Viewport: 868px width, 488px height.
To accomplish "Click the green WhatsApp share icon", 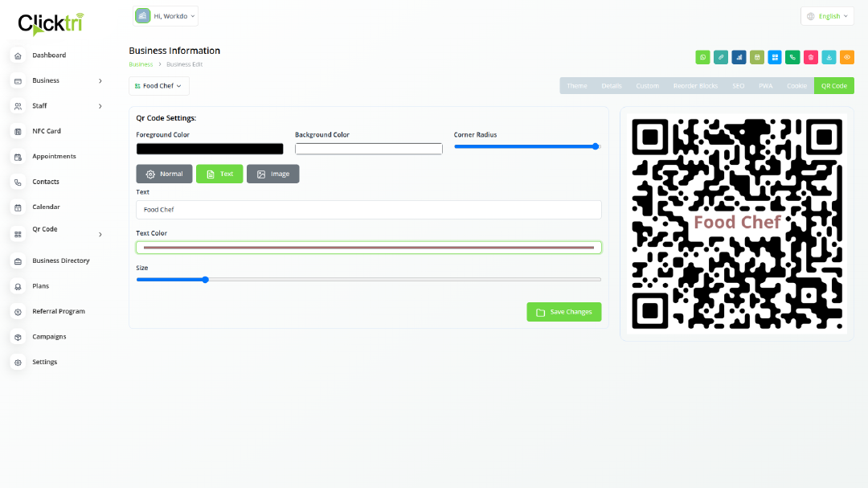I will pyautogui.click(x=702, y=57).
